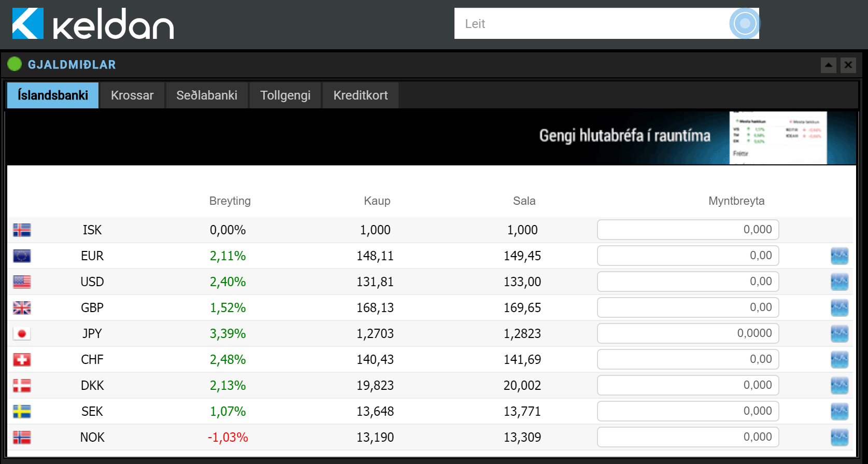Open the Tollgengi tab
868x464 pixels.
tap(286, 95)
